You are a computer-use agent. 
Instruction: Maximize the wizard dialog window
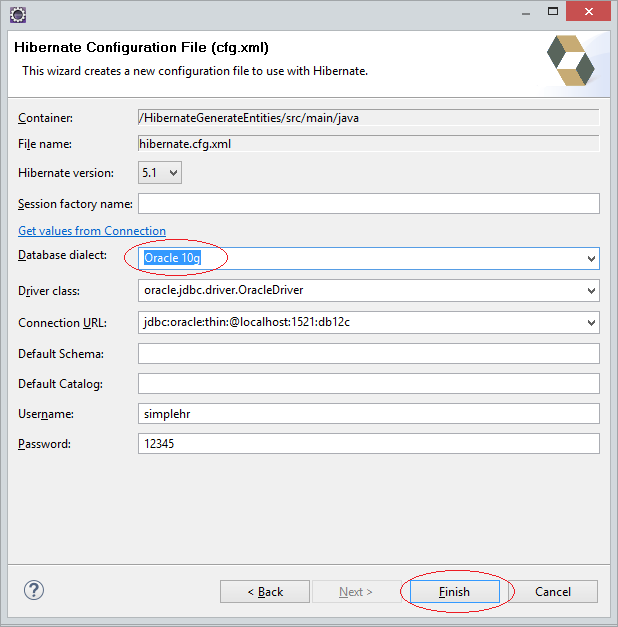(x=553, y=12)
